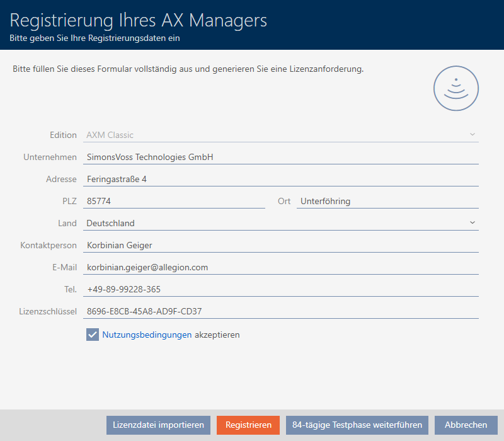This screenshot has width=504, height=441.
Task: Expand the Land dropdown arrow
Action: 472,223
